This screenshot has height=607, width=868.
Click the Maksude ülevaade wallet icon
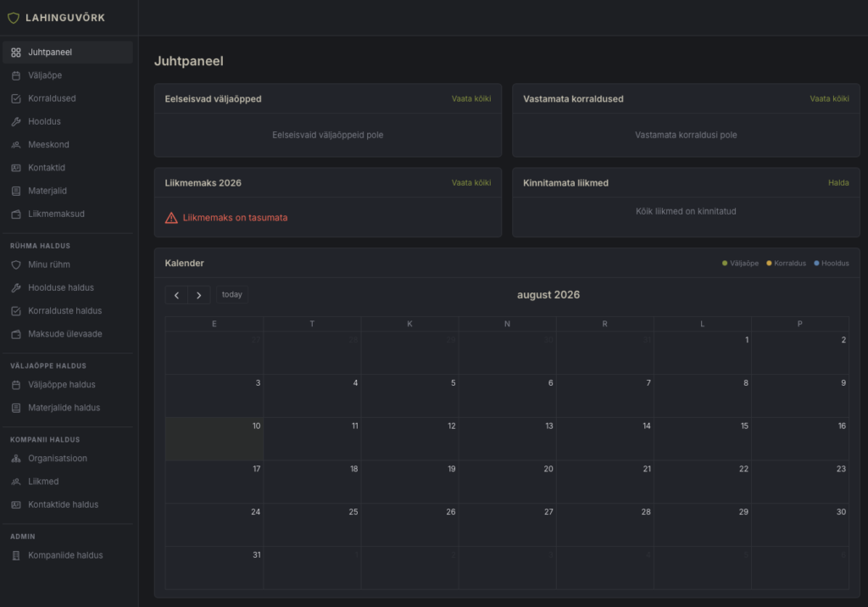(16, 334)
